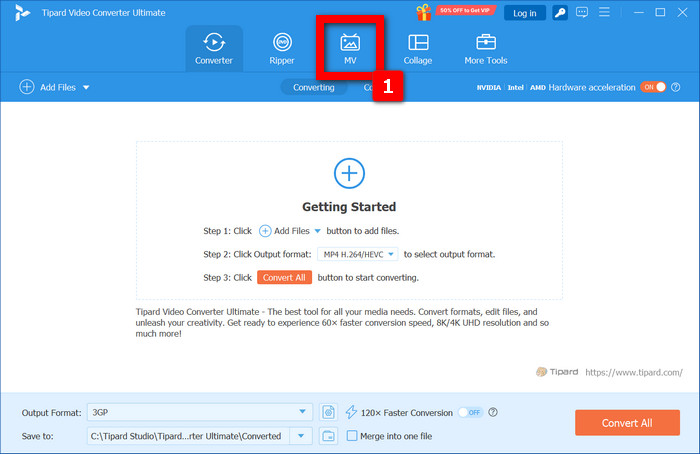Click the gift box promotion icon
Image resolution: width=700 pixels, height=454 pixels.
pos(423,12)
